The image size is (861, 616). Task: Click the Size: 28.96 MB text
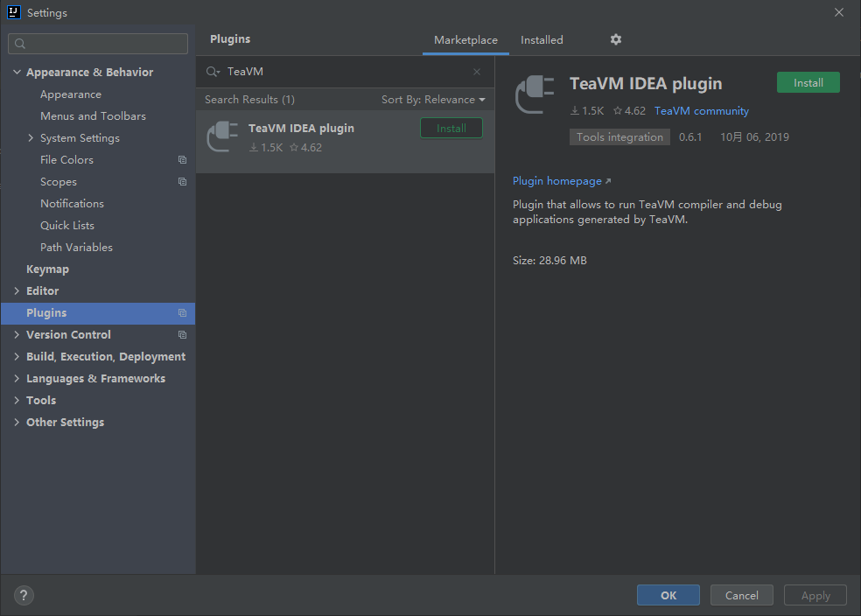click(549, 260)
